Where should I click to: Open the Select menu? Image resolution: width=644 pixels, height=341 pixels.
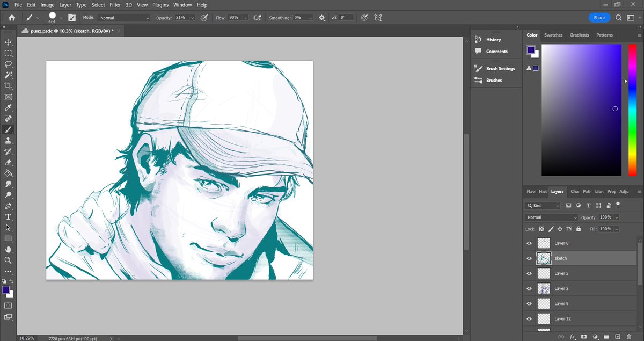(x=98, y=5)
